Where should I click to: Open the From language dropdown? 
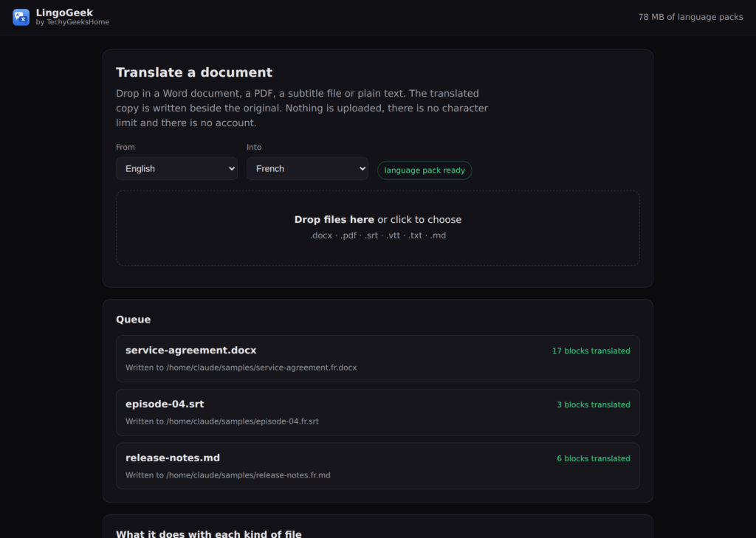coord(176,168)
